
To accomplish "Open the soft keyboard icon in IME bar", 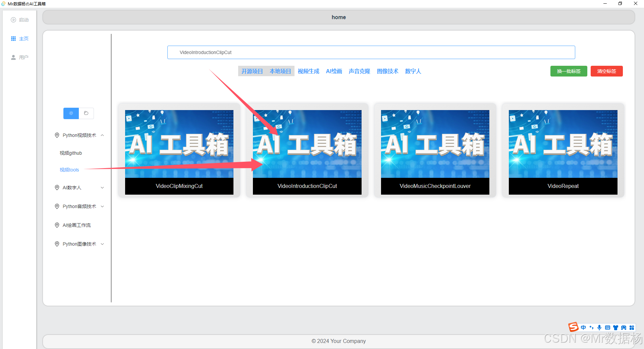I will 607,328.
